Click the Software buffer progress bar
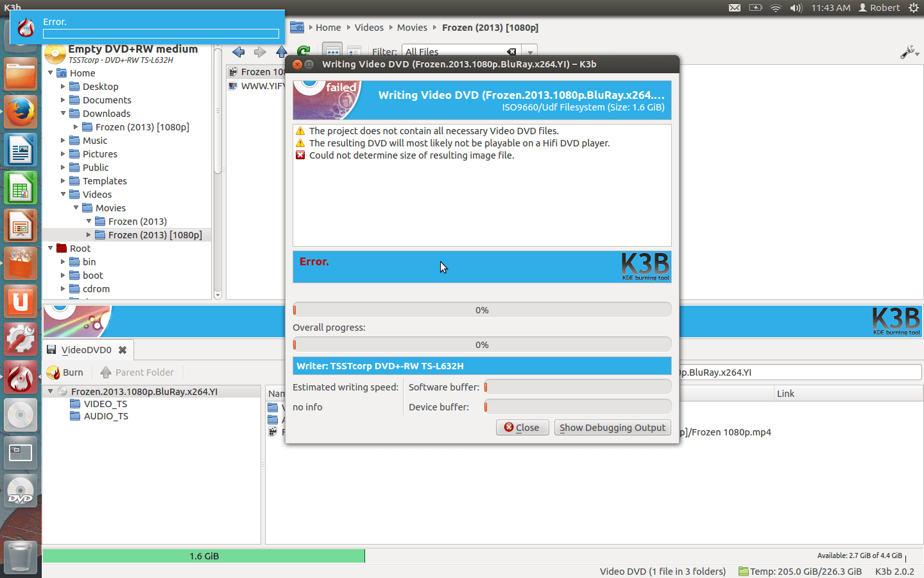Viewport: 924px width, 578px height. [577, 387]
